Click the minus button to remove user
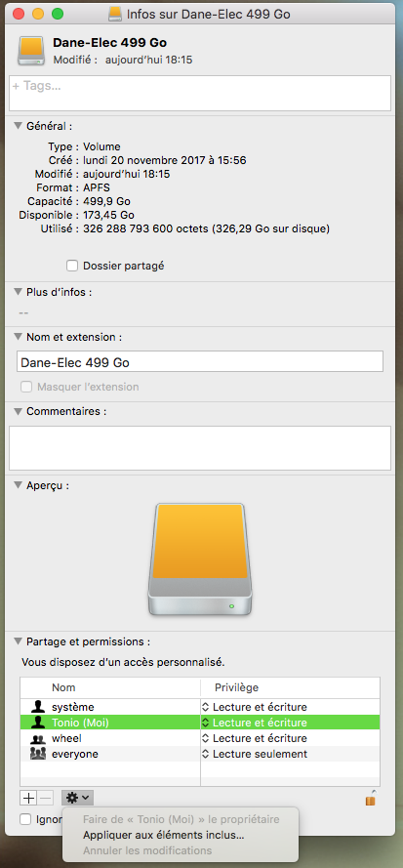 [45, 798]
